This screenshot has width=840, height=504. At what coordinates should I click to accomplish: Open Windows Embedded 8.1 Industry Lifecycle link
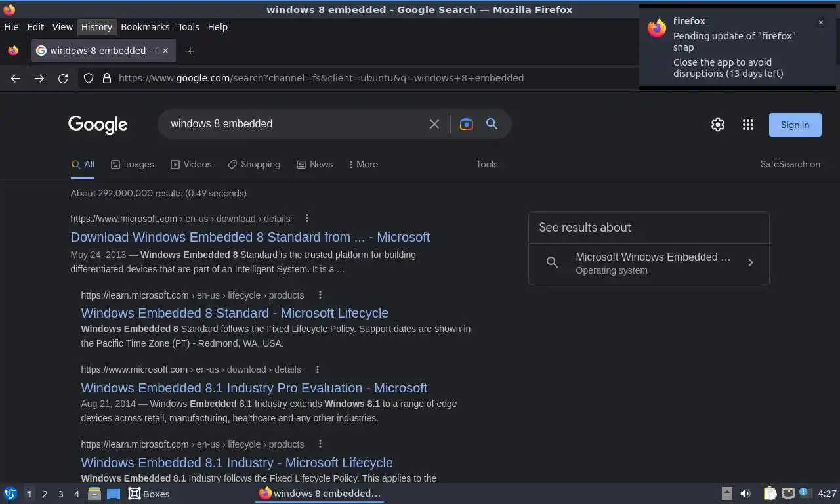pyautogui.click(x=237, y=463)
